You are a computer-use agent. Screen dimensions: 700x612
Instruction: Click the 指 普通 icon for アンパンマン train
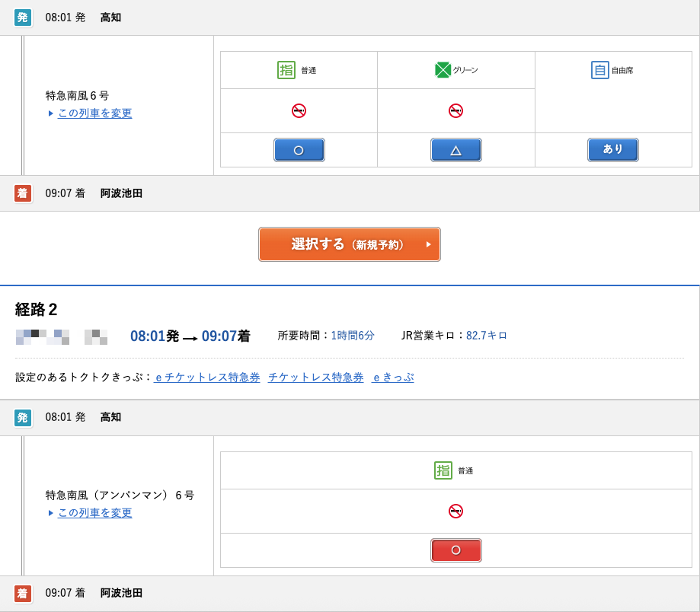coord(443,470)
